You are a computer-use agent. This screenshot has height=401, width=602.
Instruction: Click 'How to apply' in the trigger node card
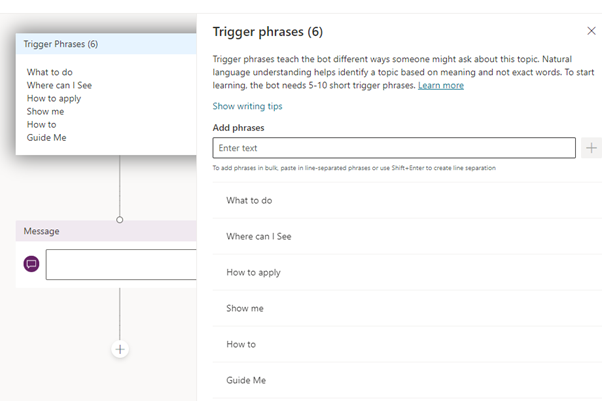coord(54,99)
